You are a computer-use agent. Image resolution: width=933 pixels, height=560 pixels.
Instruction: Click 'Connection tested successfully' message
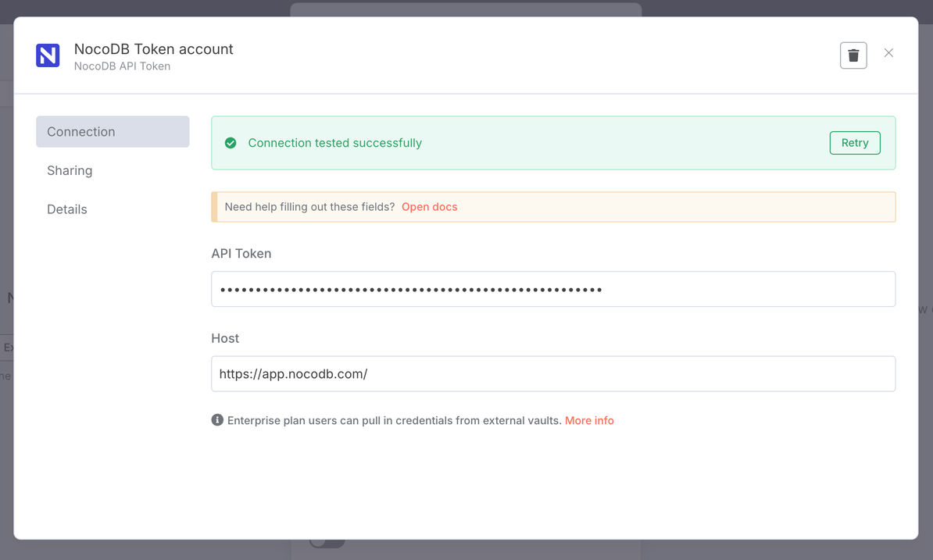pyautogui.click(x=335, y=143)
